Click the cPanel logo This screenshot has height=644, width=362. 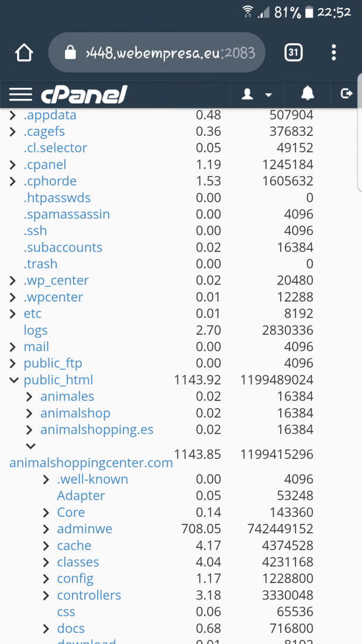(84, 94)
